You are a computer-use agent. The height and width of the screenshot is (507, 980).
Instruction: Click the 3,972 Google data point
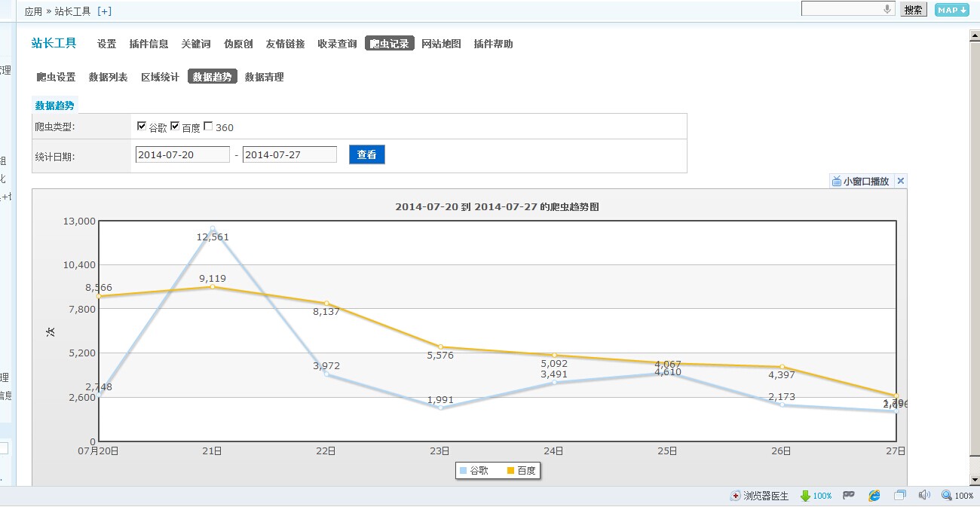click(x=326, y=374)
